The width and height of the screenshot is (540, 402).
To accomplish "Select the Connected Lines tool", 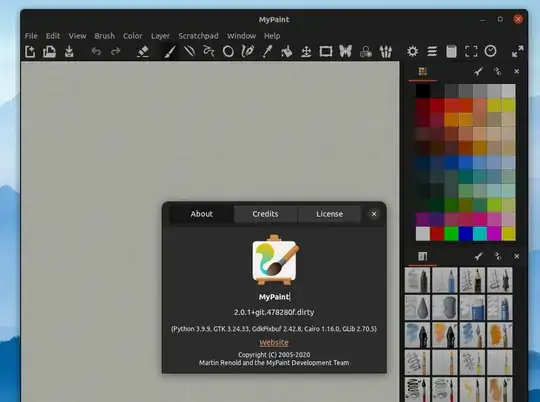I will click(209, 52).
